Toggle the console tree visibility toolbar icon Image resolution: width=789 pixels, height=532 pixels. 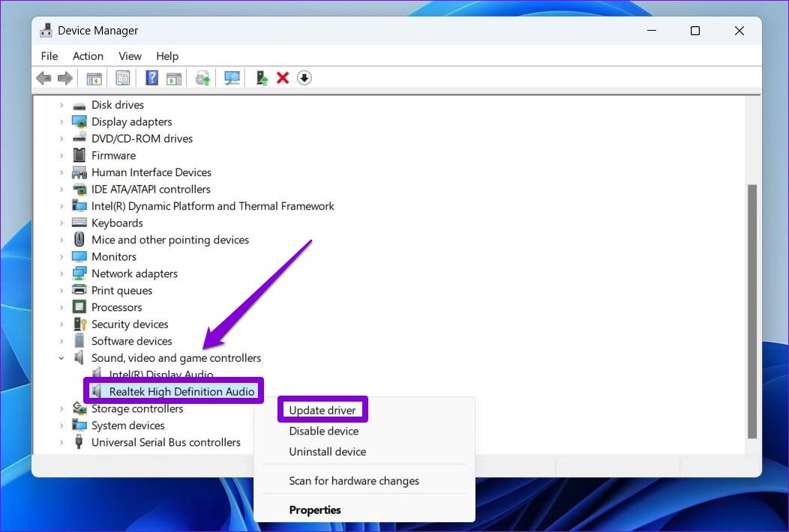[94, 77]
